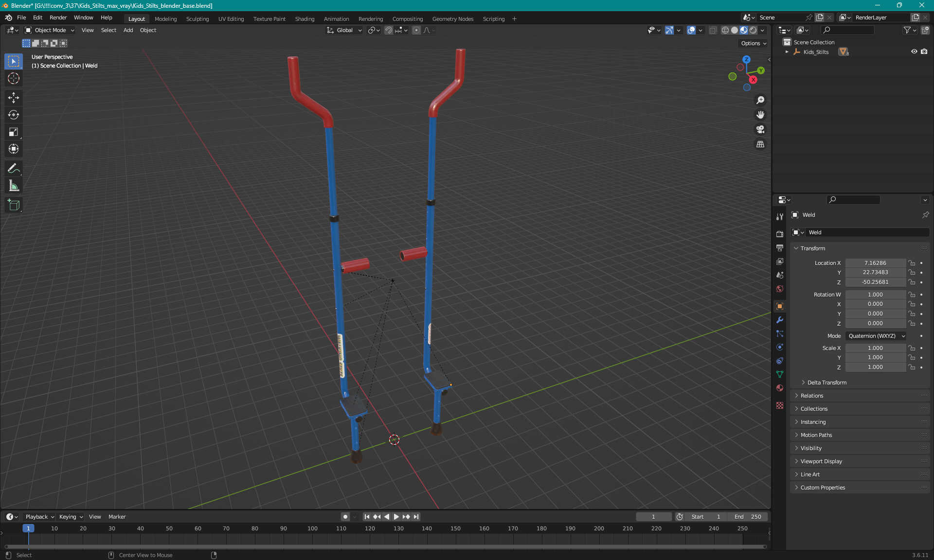Open Global transform orientation dropdown
Viewport: 934px width, 560px height.
click(x=344, y=30)
